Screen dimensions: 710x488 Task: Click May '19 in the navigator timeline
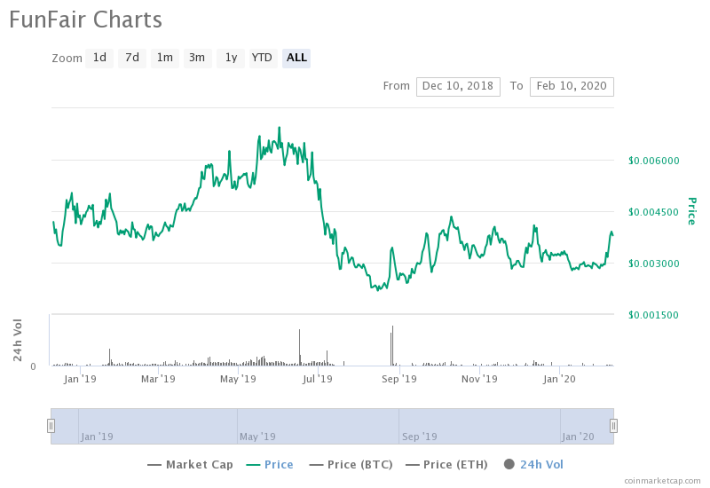(257, 437)
